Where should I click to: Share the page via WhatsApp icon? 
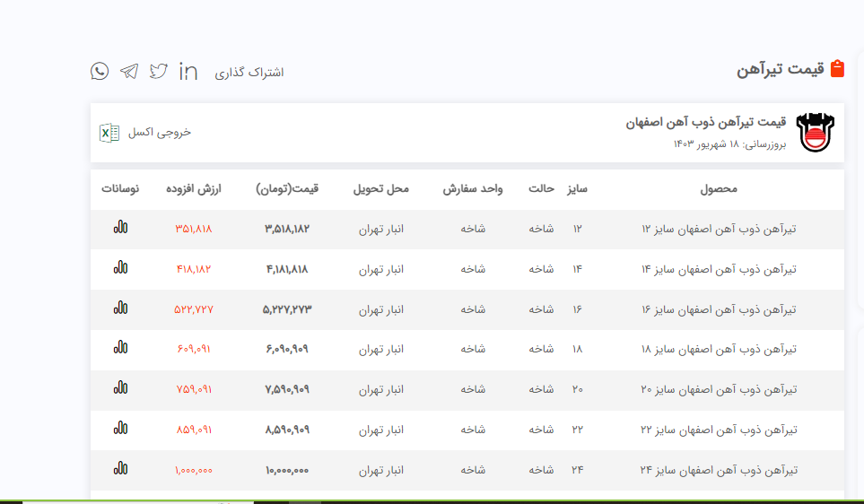(x=100, y=71)
